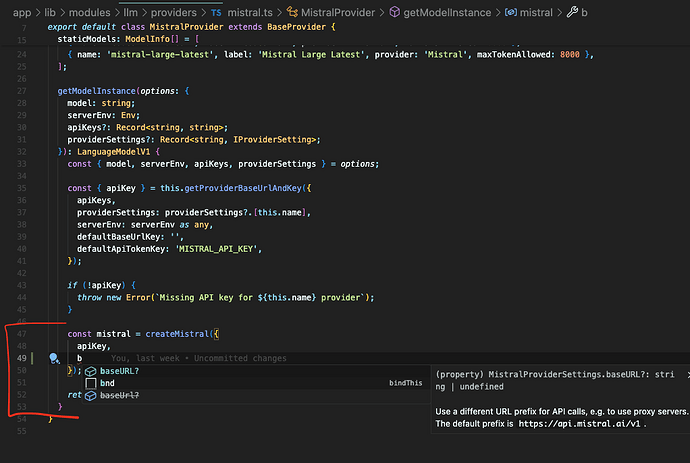
Task: Click the sticky header line 'export default class MistralProvider'
Action: (x=191, y=27)
